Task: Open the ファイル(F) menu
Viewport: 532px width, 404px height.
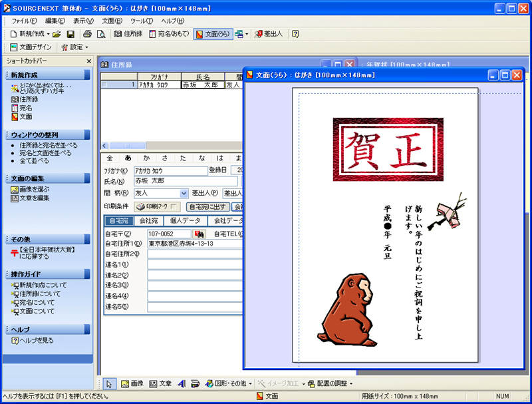Action: (x=25, y=21)
